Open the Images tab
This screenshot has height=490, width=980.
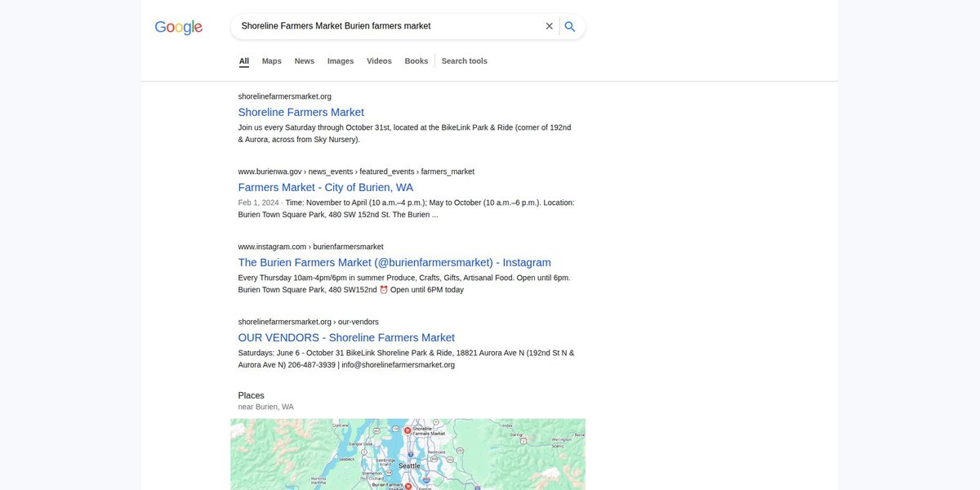click(341, 61)
